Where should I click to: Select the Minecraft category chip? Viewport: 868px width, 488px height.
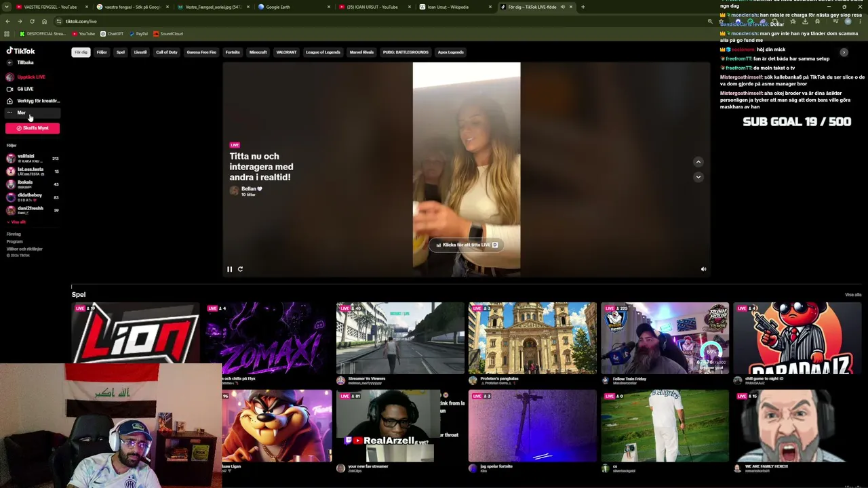[x=258, y=52]
